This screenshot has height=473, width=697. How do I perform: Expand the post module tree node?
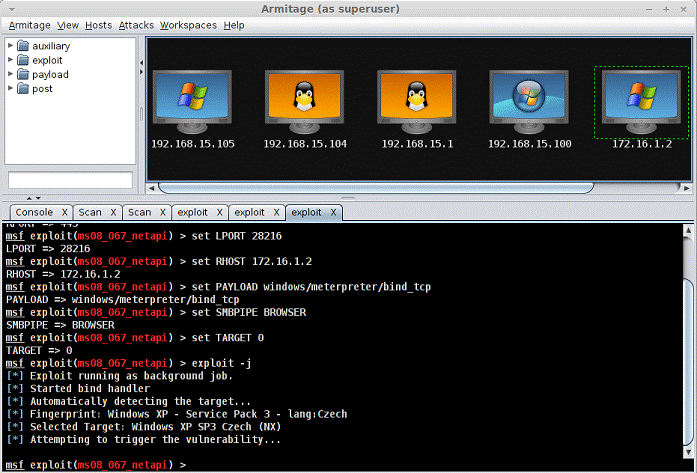10,88
